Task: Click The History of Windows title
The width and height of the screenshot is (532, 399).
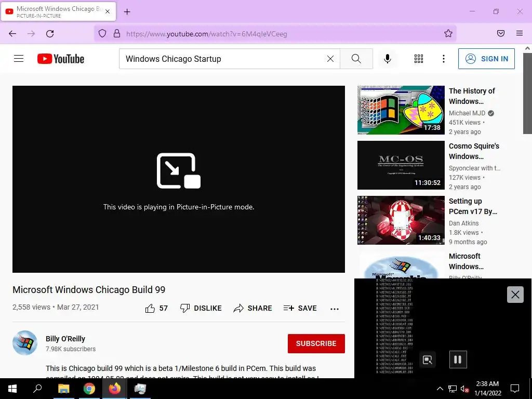Action: 472,96
